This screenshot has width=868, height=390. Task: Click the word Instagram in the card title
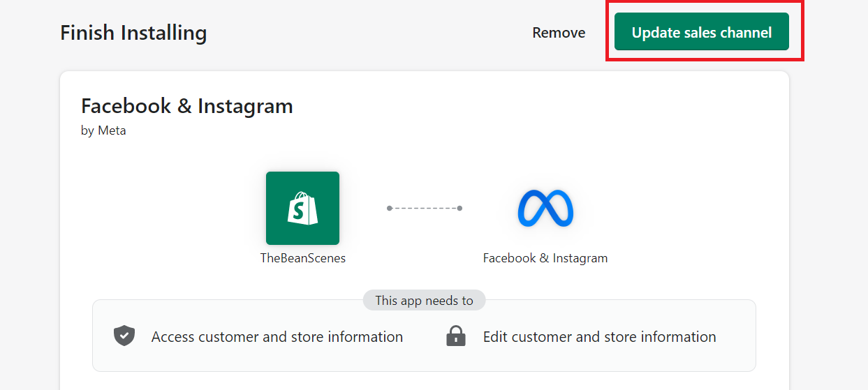pyautogui.click(x=245, y=106)
